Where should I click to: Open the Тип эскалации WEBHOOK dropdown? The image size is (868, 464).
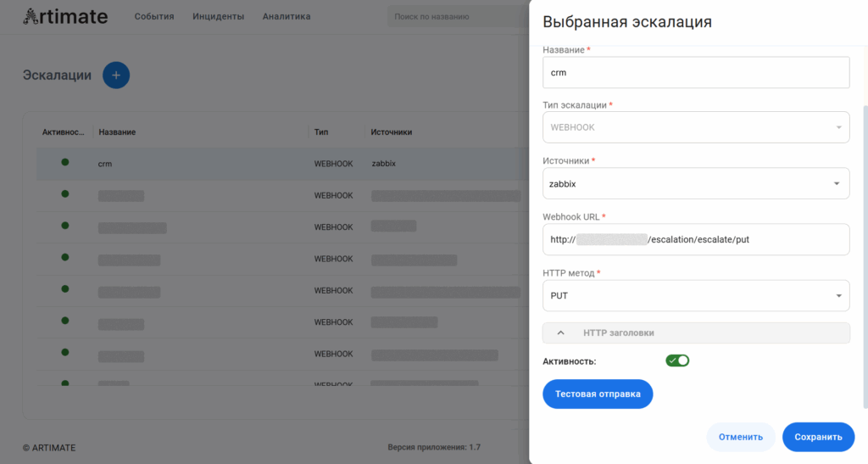pyautogui.click(x=696, y=127)
